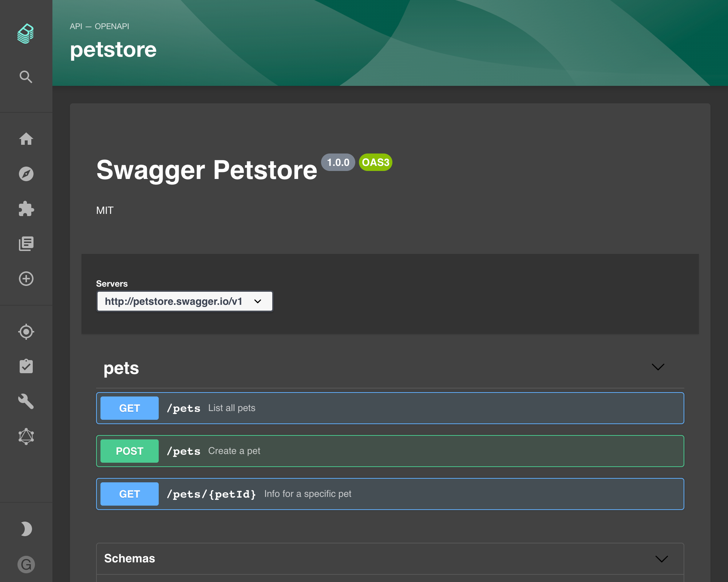The height and width of the screenshot is (582, 728).
Task: Open the Docs library icon
Action: 26,244
